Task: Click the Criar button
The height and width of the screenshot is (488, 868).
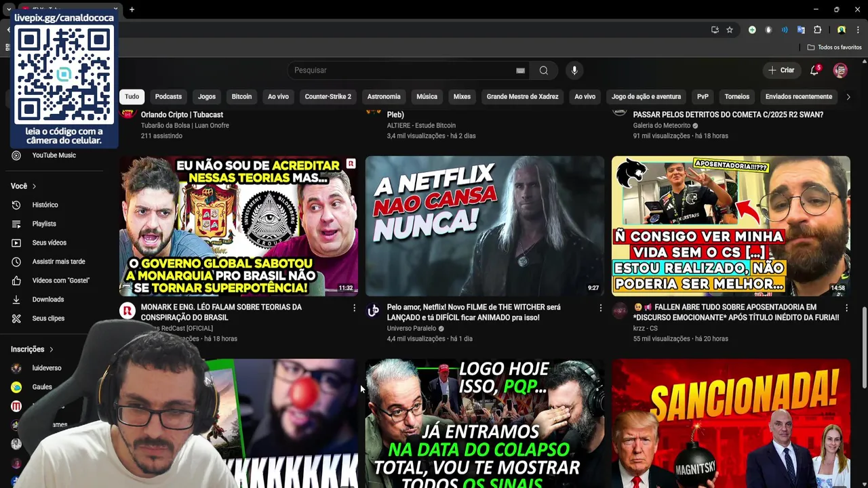Action: click(781, 70)
